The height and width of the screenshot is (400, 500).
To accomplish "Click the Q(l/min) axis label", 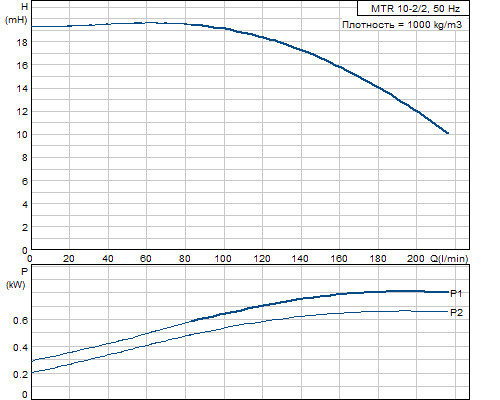I will (x=449, y=258).
